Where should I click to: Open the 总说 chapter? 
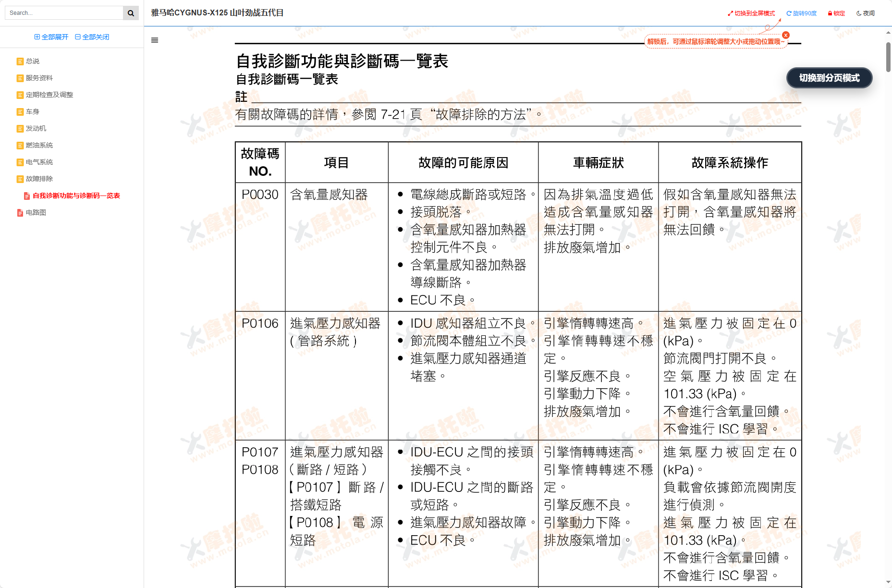click(33, 61)
